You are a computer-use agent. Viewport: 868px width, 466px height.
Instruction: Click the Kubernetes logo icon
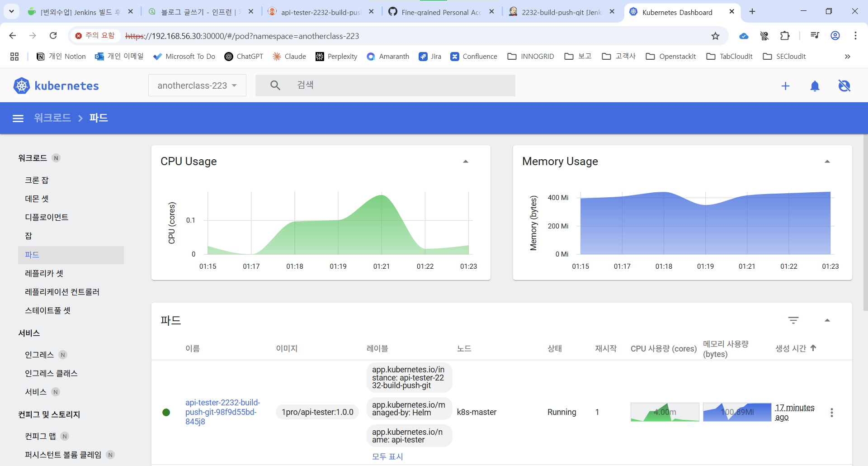tap(21, 86)
